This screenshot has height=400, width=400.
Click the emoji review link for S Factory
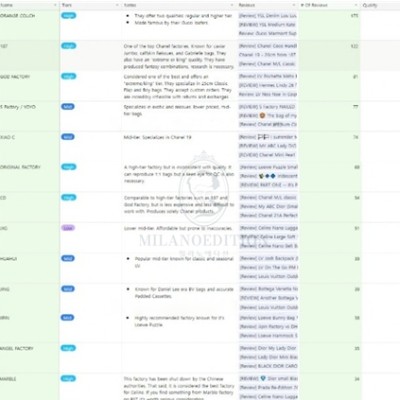pyautogui.click(x=268, y=116)
